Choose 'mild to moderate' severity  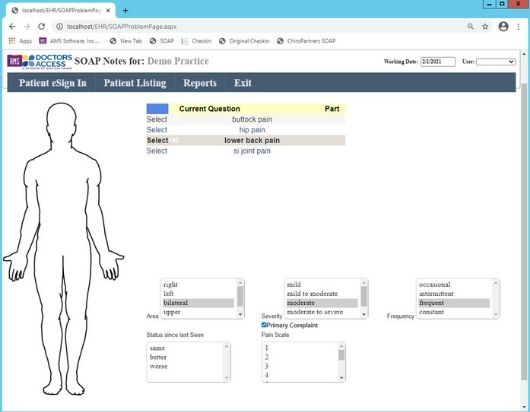[x=322, y=294]
